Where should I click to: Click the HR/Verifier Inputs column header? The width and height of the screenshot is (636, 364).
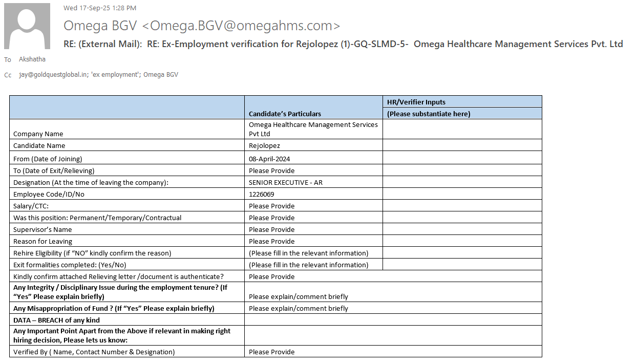point(416,102)
